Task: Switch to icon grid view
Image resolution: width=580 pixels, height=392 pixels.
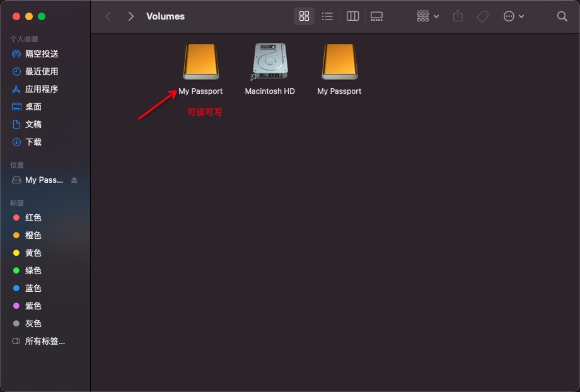Action: [x=304, y=16]
